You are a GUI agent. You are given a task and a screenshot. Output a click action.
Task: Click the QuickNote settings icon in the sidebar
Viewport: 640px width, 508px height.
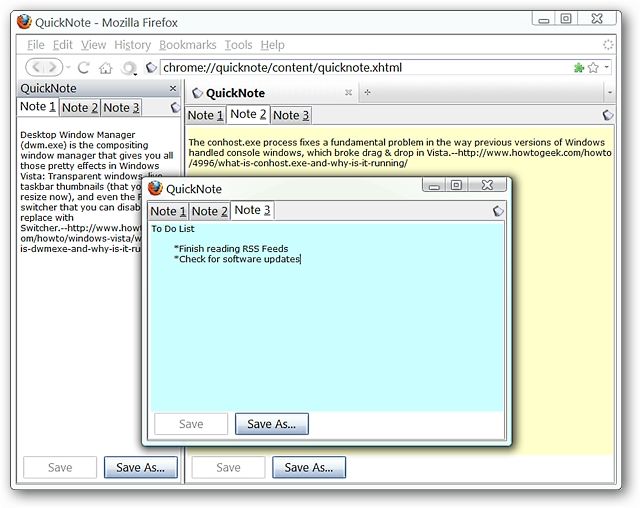click(x=175, y=107)
